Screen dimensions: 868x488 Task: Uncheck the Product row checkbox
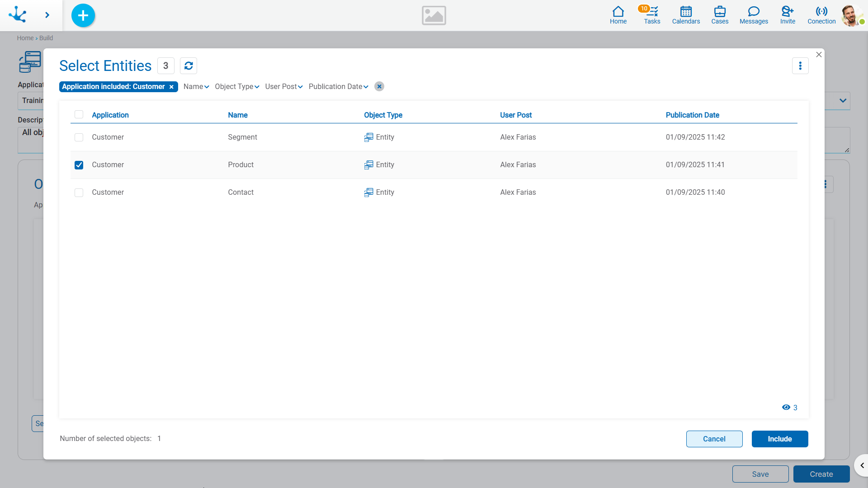pos(79,165)
